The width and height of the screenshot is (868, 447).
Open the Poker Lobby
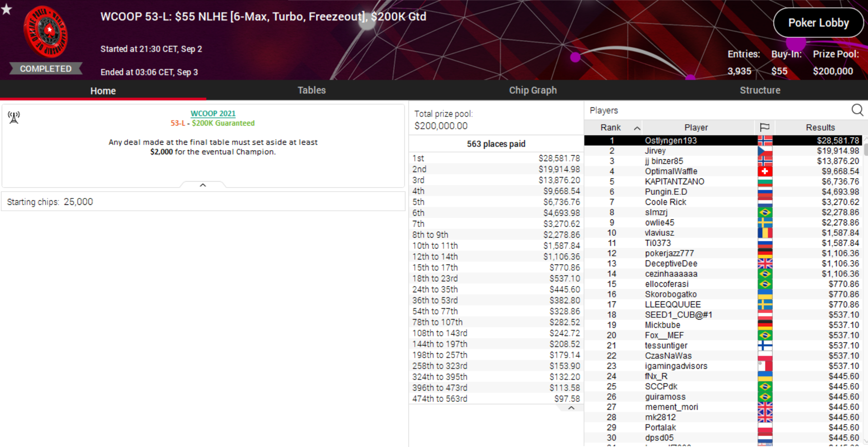pyautogui.click(x=818, y=23)
